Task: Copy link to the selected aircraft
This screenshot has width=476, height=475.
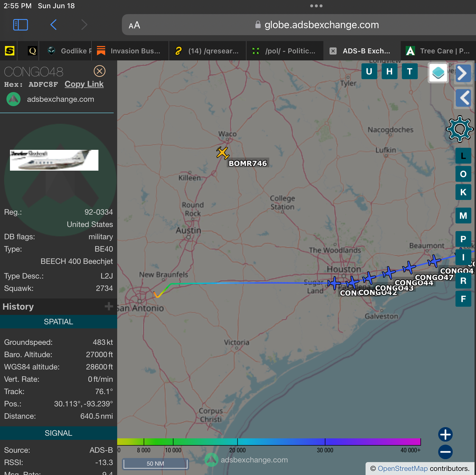Action: point(84,84)
